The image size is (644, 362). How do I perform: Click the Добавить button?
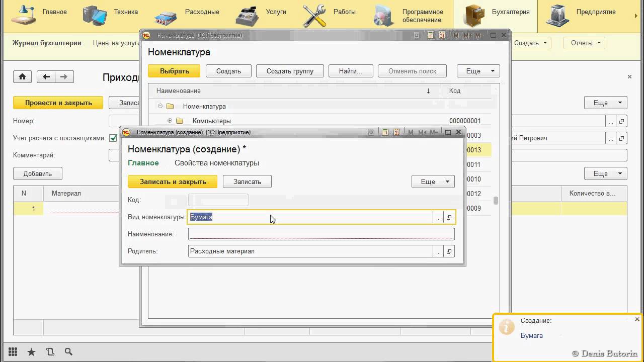38,173
